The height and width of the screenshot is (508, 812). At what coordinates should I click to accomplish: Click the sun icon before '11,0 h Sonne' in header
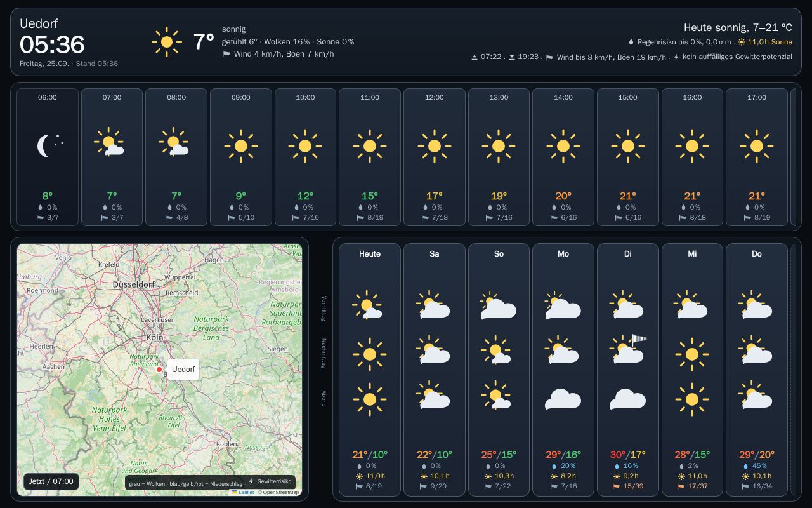tap(742, 42)
